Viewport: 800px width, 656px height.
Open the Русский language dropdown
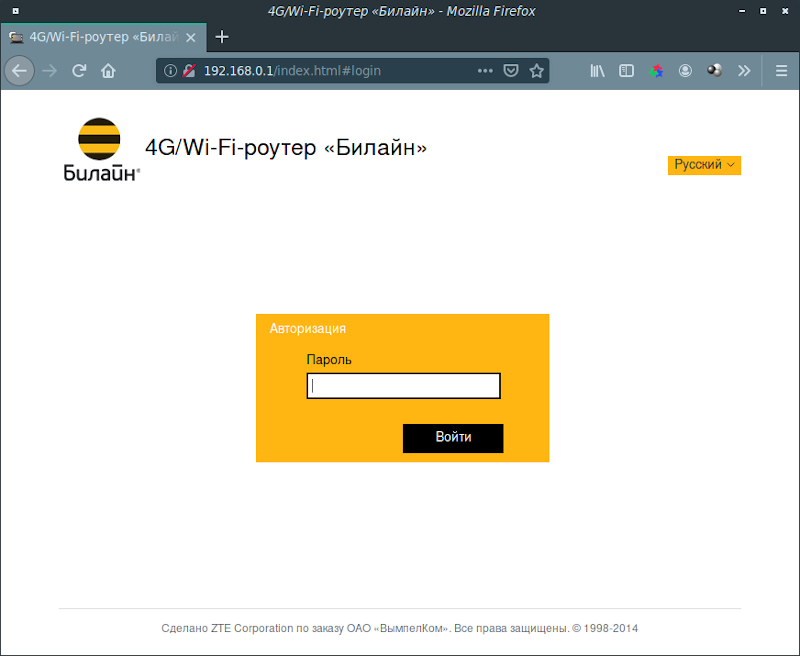(x=704, y=165)
